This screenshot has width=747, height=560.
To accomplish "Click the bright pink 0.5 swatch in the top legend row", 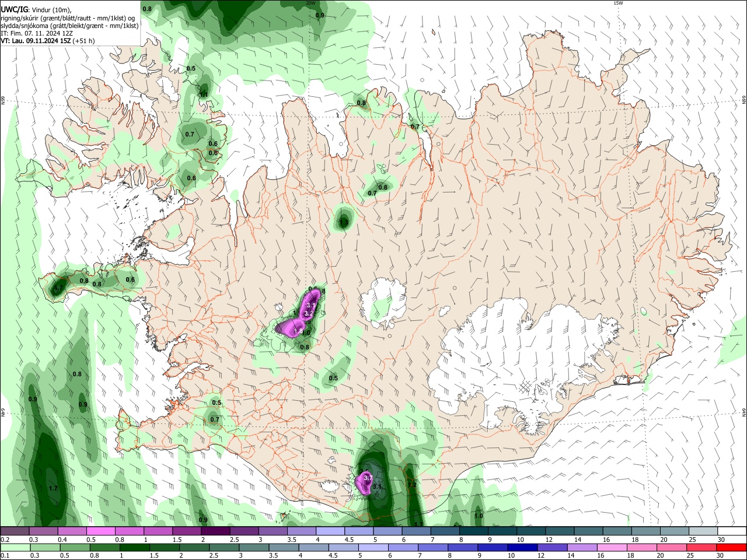I will [x=100, y=531].
